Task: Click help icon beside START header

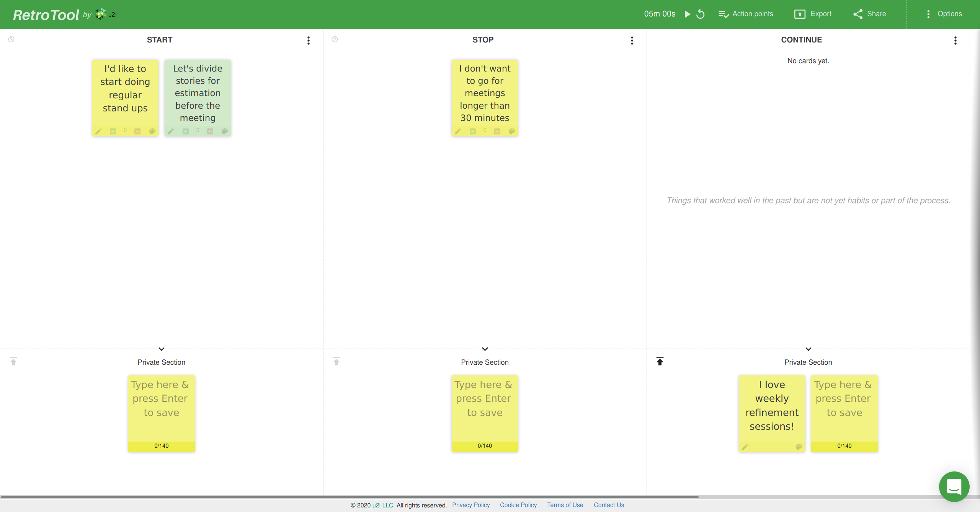Action: pos(11,39)
